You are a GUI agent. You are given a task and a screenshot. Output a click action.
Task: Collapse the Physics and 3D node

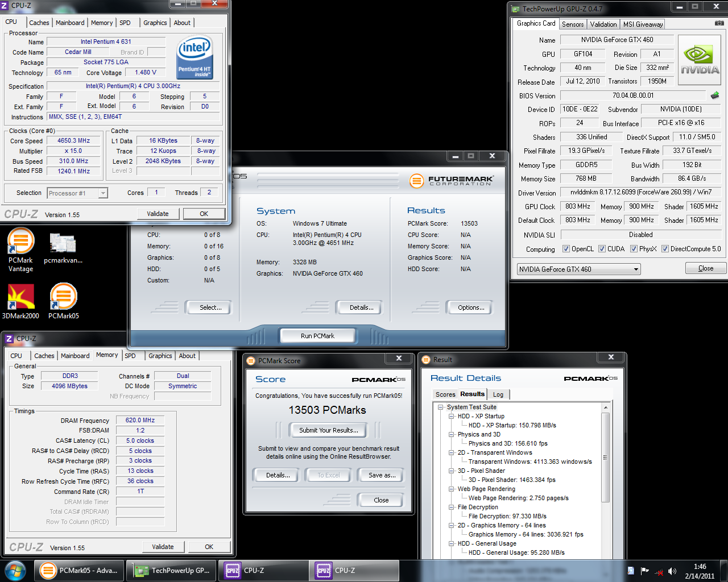[452, 435]
